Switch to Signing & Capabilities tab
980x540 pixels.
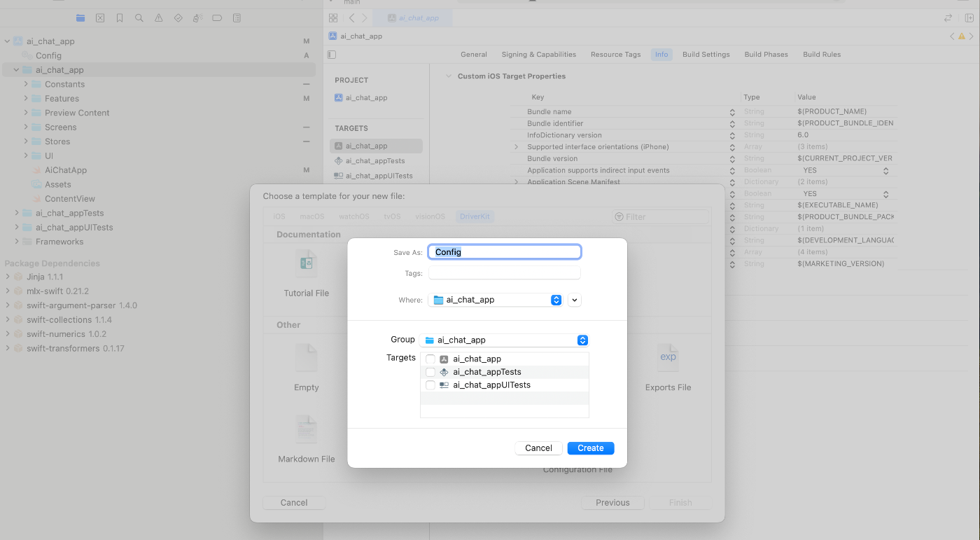[x=539, y=55]
